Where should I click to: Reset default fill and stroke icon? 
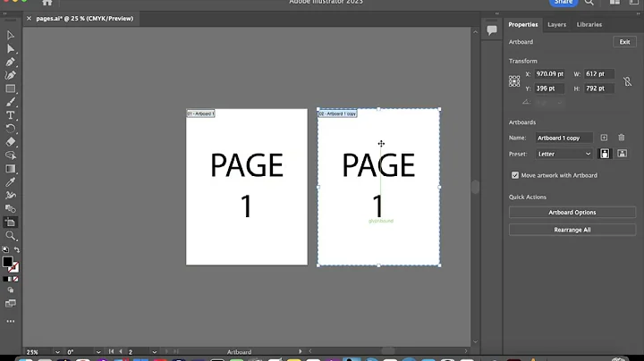[5, 250]
